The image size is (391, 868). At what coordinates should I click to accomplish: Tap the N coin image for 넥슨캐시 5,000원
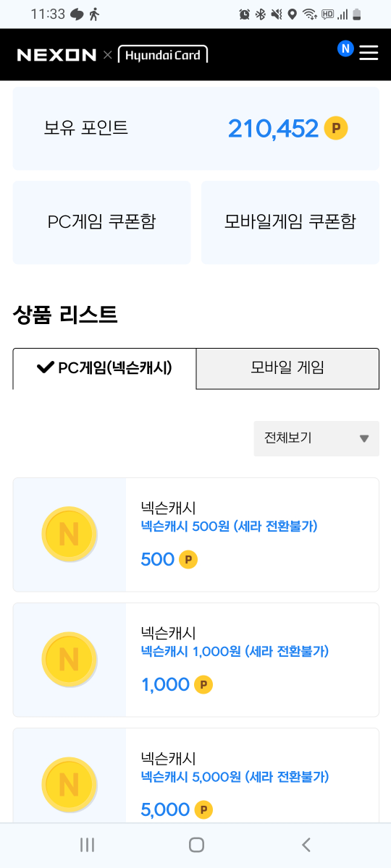(x=70, y=784)
